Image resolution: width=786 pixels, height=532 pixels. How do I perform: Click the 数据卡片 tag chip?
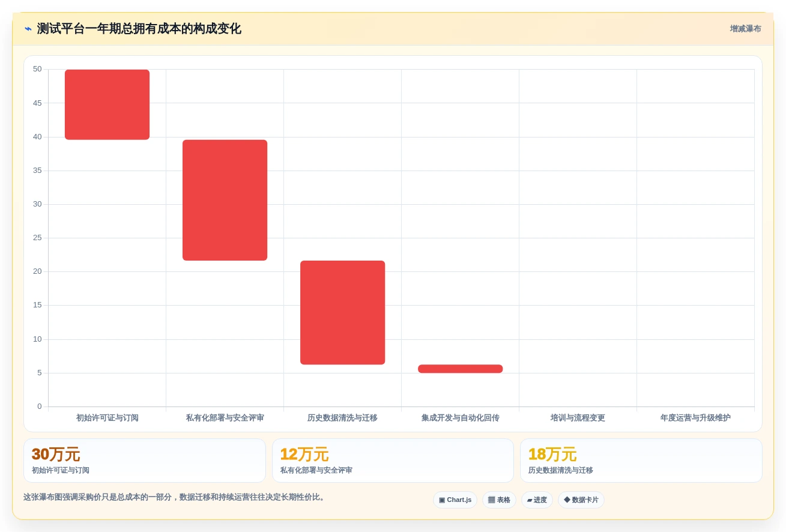(x=581, y=500)
